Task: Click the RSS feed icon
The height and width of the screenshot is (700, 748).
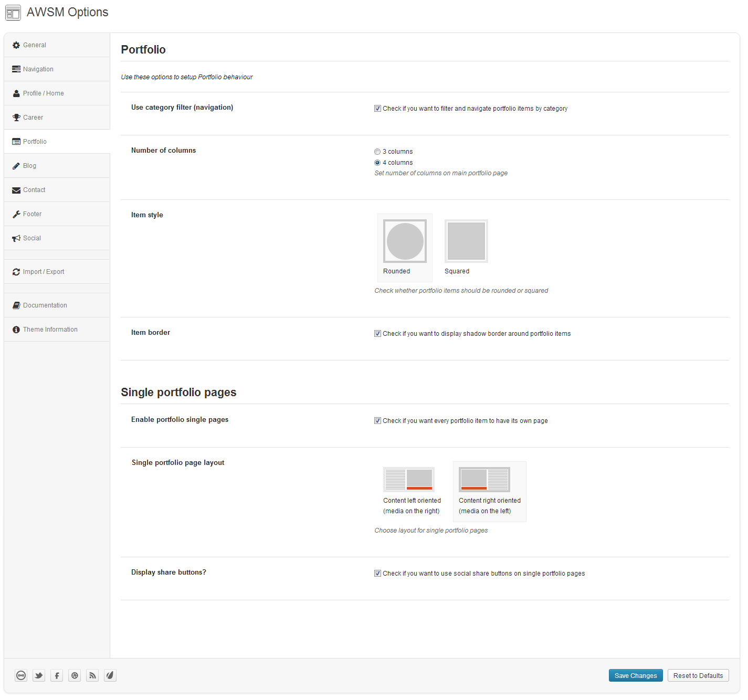Action: coord(92,675)
